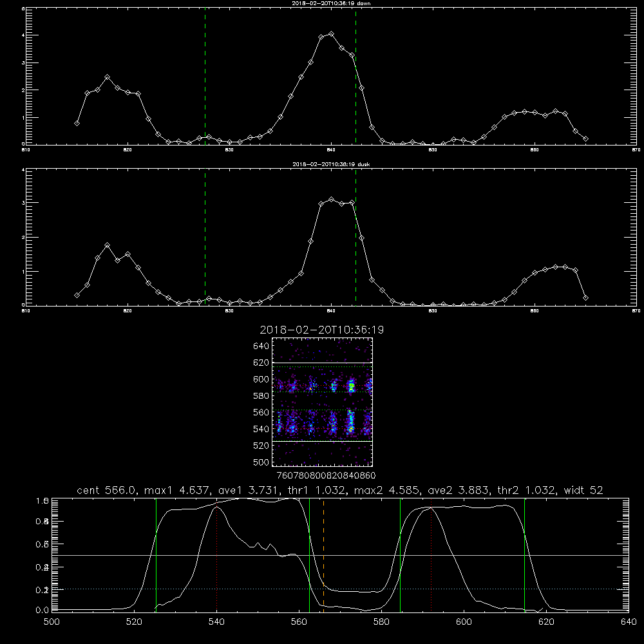This screenshot has width=644, height=644.
Task: Select the large "2018-02-20T10:36:19" title above the spectral image
Action: (x=321, y=330)
